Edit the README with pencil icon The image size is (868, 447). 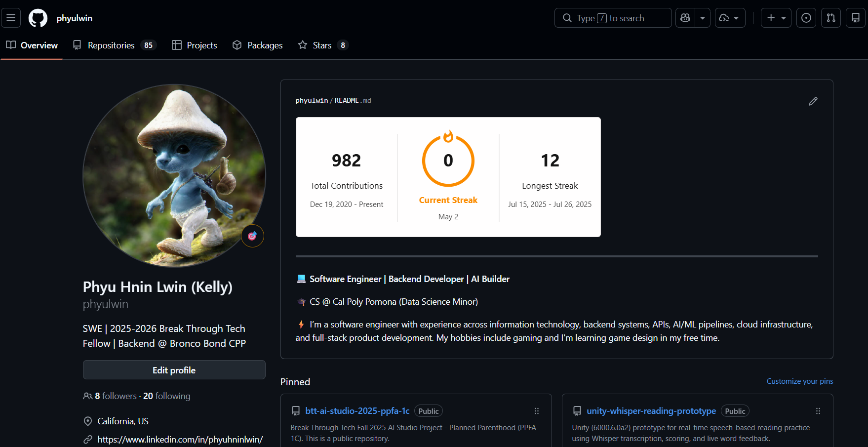click(813, 101)
